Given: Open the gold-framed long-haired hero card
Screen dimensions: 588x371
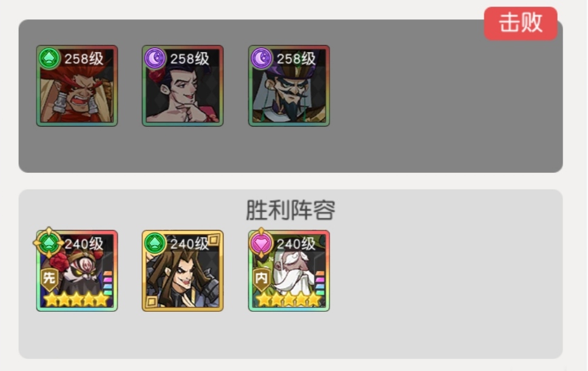Looking at the screenshot, I should 183,270.
